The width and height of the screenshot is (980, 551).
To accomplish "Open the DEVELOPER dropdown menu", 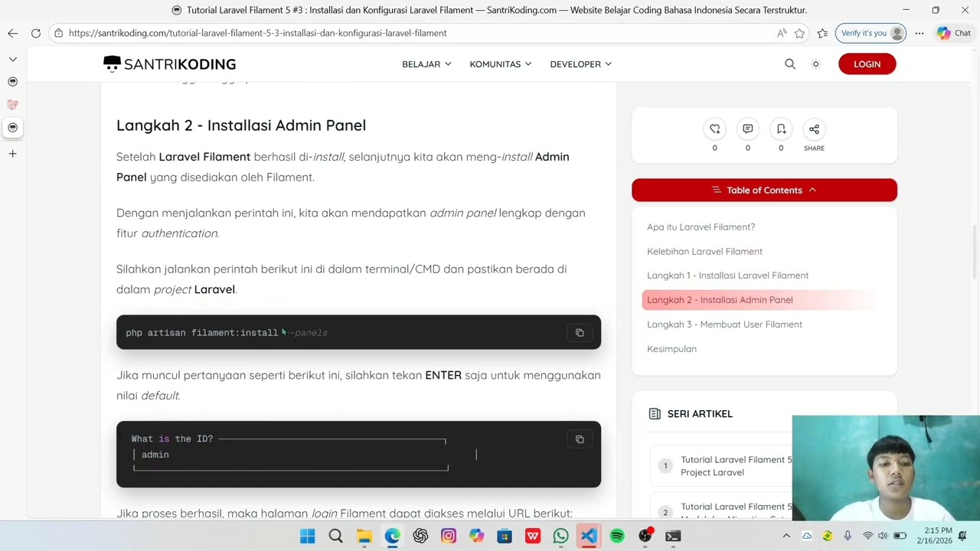I will (x=580, y=64).
